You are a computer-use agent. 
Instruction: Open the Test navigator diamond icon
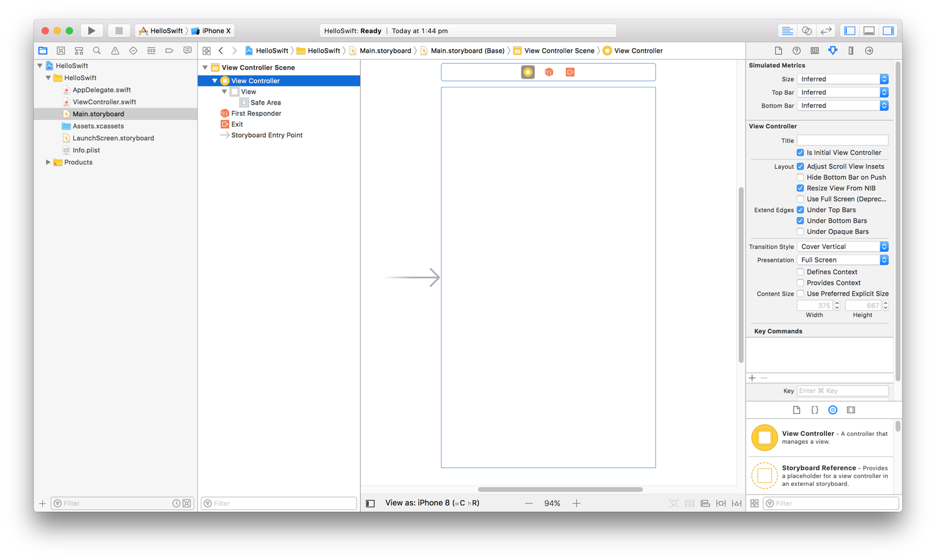(133, 51)
